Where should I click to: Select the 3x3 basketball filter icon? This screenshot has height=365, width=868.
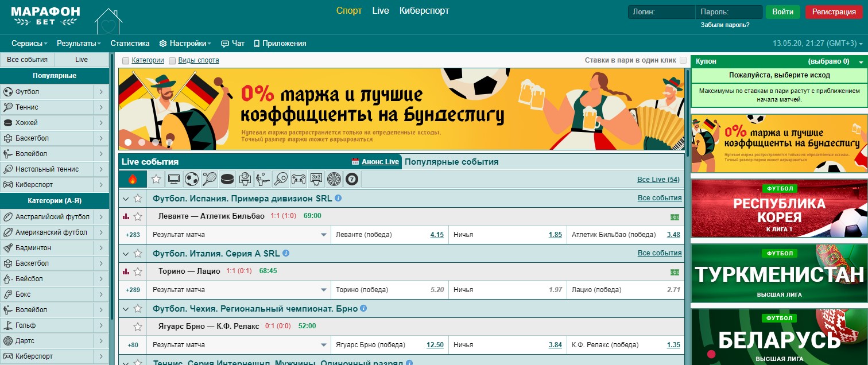315,178
